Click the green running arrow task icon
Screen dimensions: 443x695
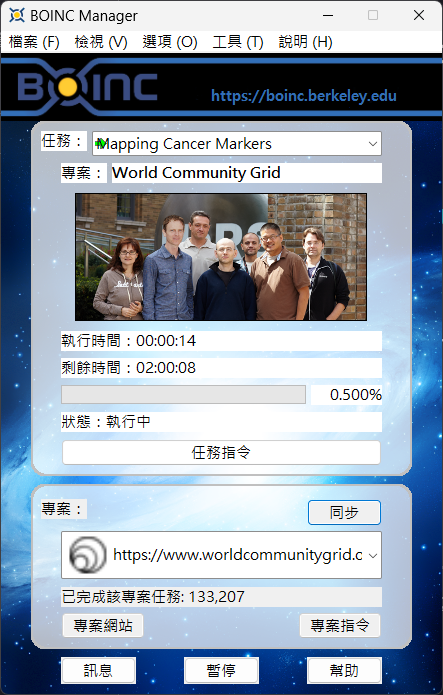[101, 143]
